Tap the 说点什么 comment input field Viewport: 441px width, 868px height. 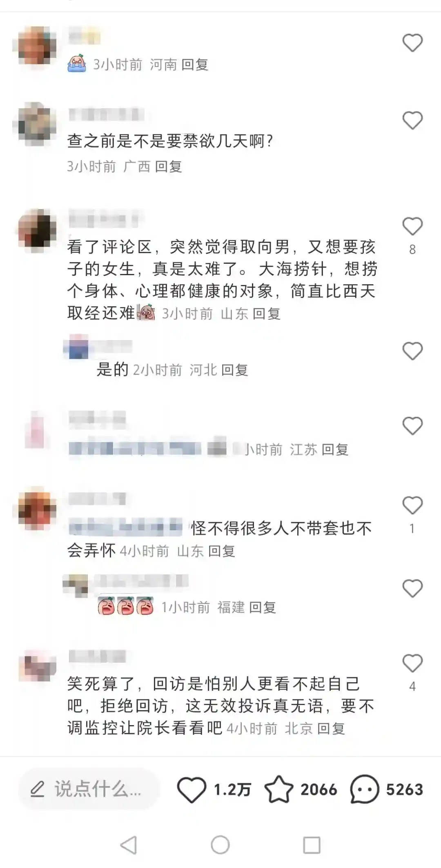(x=89, y=789)
